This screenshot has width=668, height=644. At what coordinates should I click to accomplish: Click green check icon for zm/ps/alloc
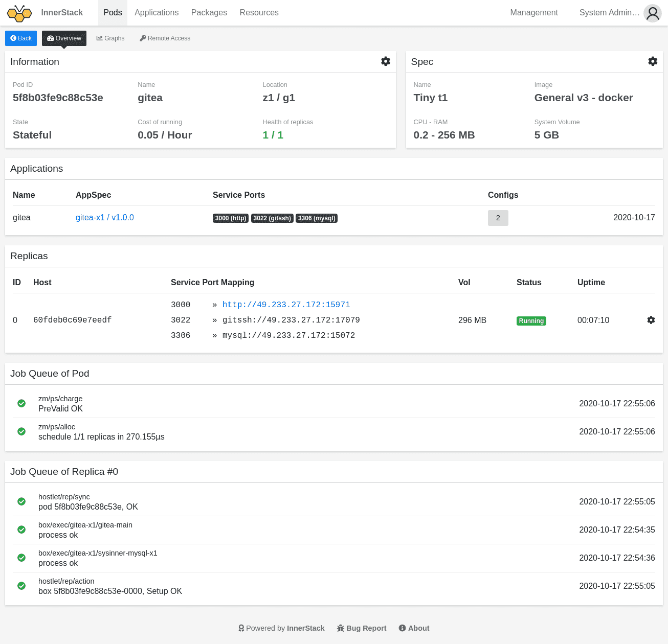[x=21, y=431]
